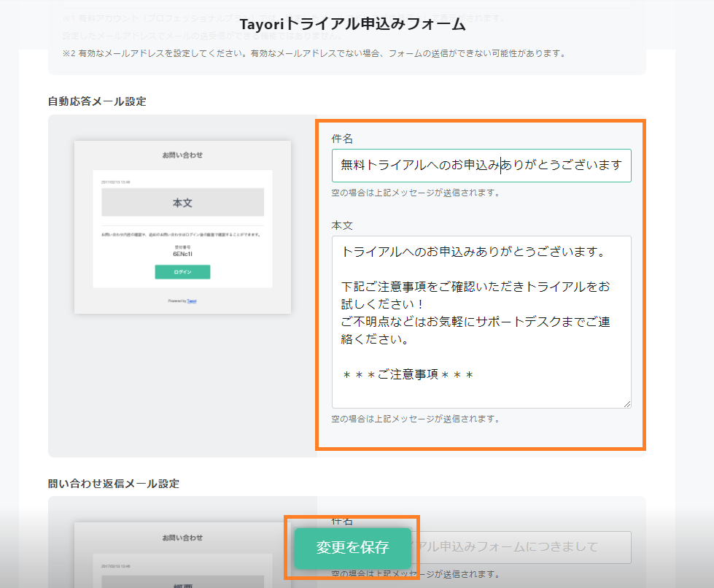Click the hint text below the auto-reply subject field
Viewport: 714px width, 588px height.
point(415,193)
